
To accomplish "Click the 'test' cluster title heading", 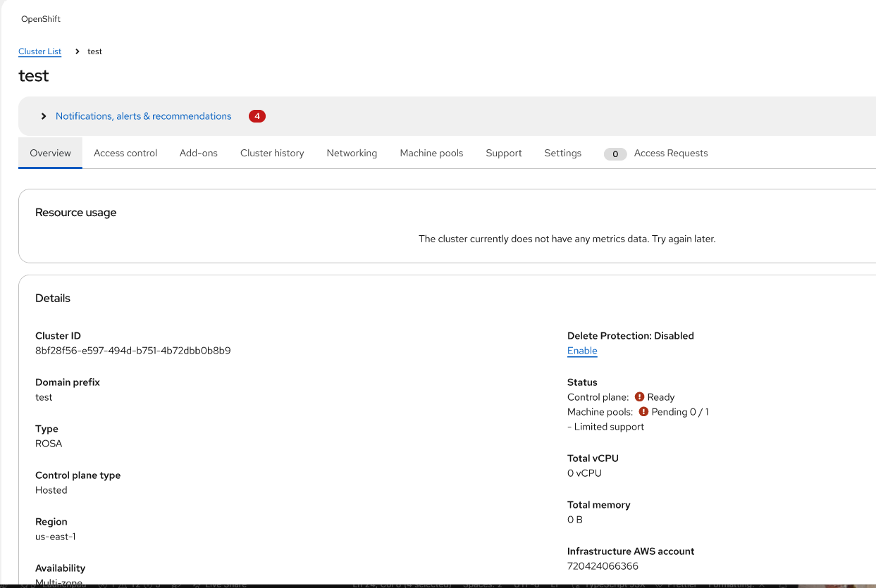I will point(34,75).
